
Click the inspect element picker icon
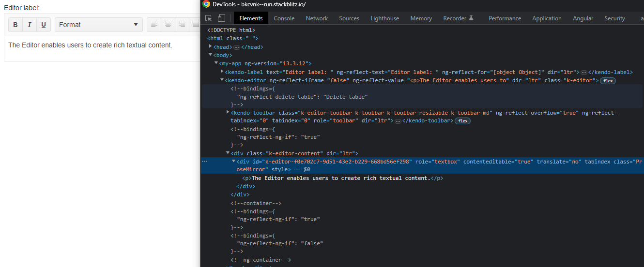click(x=209, y=18)
